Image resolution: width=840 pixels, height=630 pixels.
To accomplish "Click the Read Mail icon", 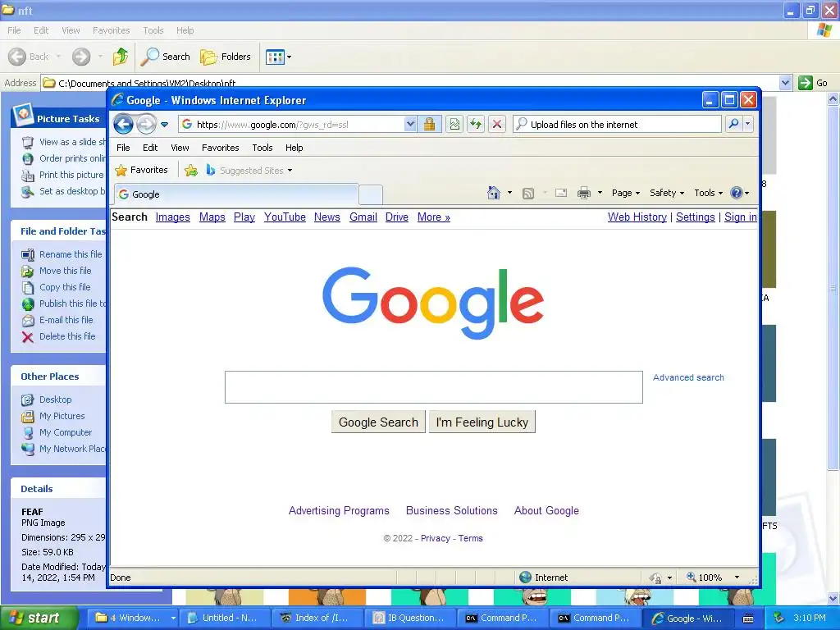I will click(561, 193).
